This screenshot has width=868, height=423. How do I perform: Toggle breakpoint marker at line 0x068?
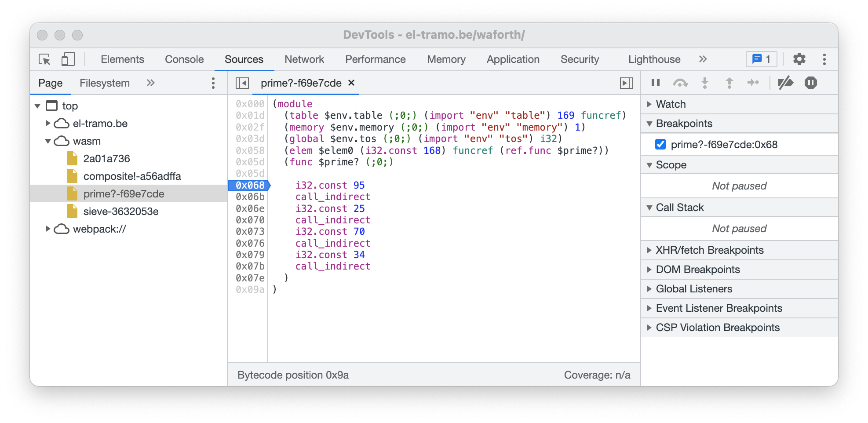click(249, 185)
